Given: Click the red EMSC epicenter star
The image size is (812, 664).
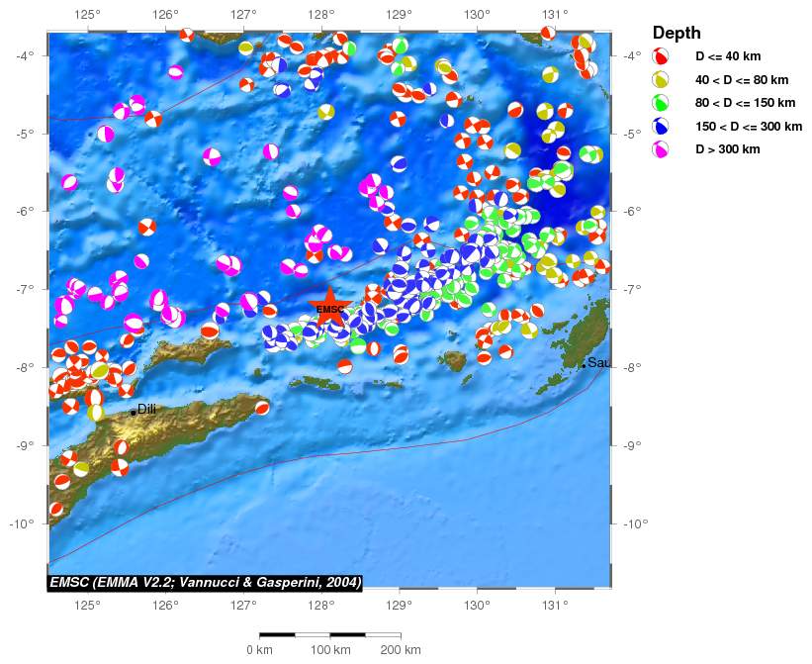Looking at the screenshot, I should 329,306.
